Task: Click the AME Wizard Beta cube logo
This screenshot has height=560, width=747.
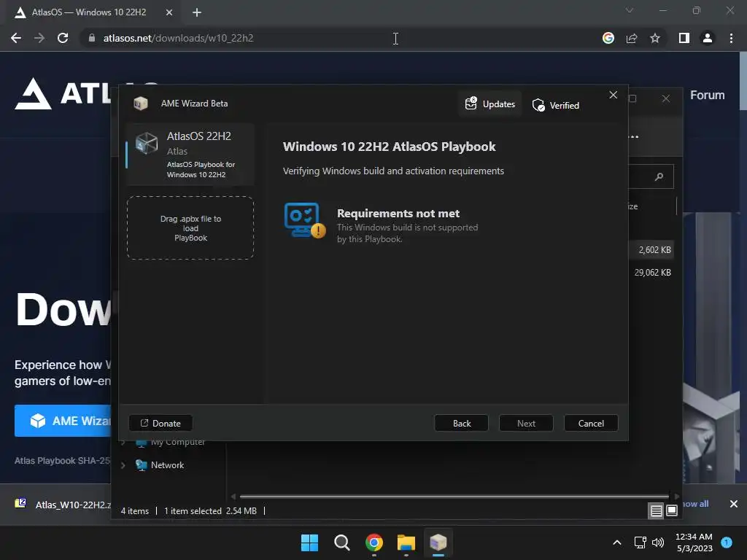Action: point(141,104)
